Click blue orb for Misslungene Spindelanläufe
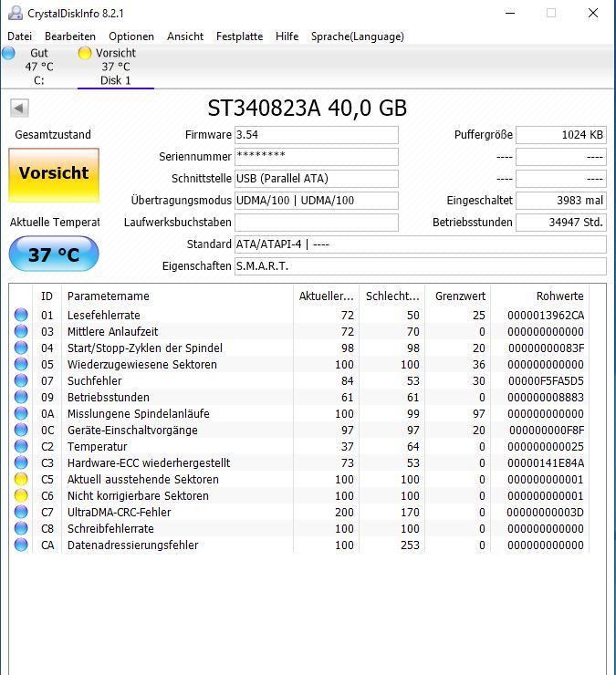This screenshot has height=675, width=616. pos(21,414)
